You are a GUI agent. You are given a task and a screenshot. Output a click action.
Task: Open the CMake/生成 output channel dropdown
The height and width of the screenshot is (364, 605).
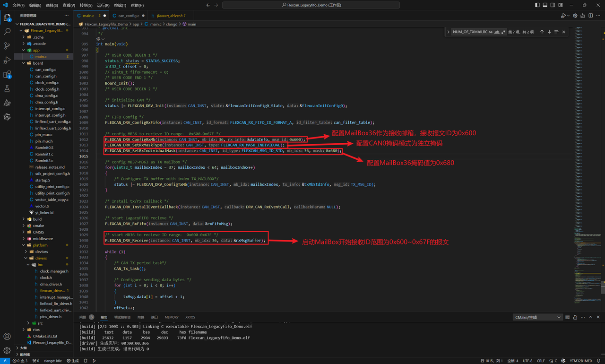pyautogui.click(x=538, y=317)
